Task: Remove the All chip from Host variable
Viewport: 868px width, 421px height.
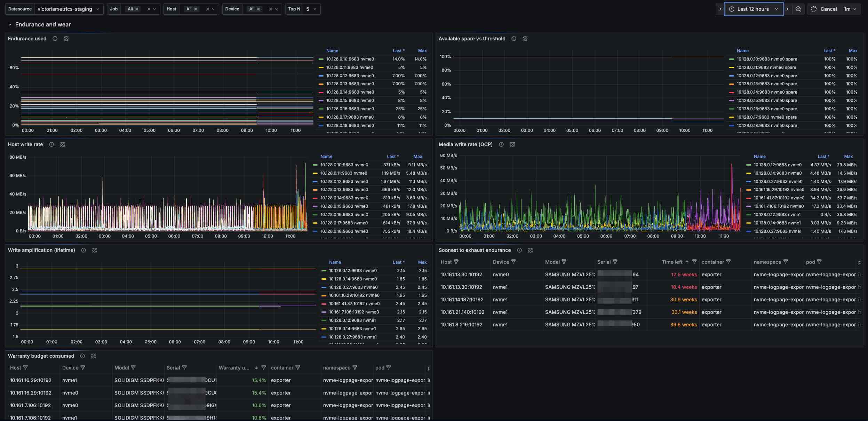Action: pyautogui.click(x=196, y=9)
